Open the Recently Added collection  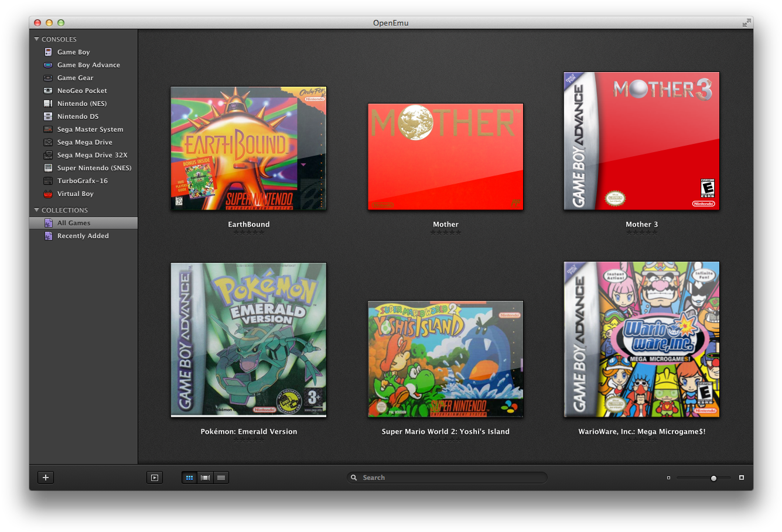coord(83,236)
